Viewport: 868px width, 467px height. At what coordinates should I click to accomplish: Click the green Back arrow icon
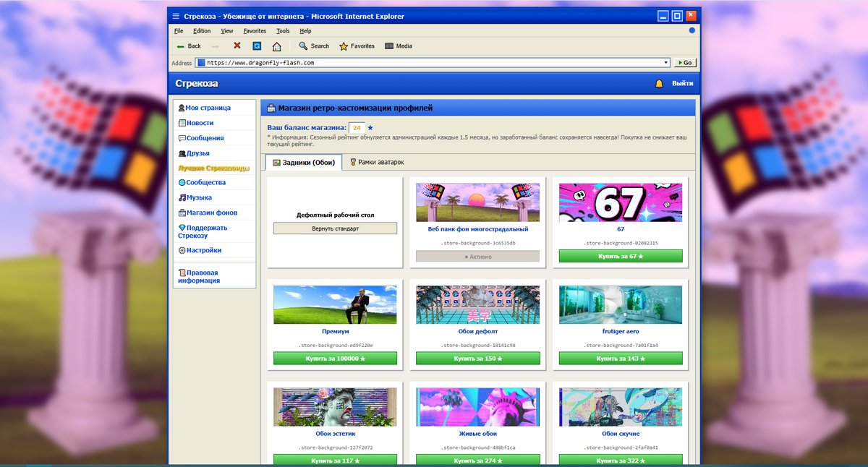pos(180,46)
